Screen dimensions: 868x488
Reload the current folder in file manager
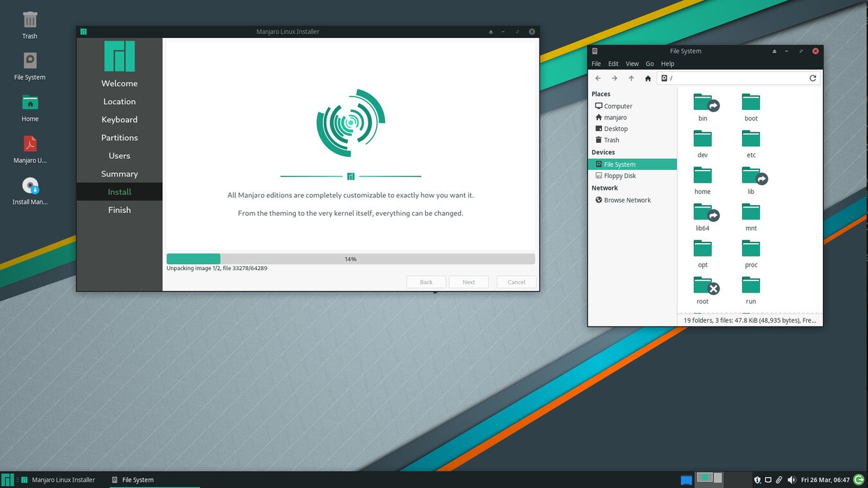[x=813, y=78]
